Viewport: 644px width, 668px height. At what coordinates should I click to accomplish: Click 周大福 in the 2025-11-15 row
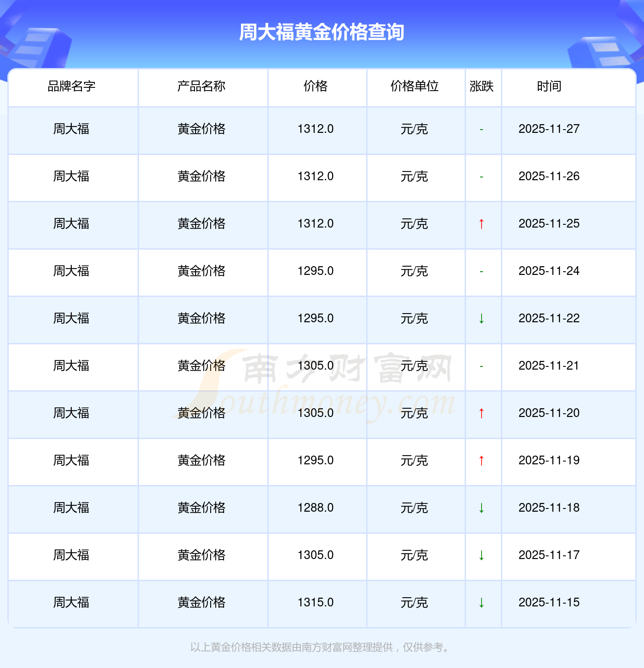tap(72, 603)
